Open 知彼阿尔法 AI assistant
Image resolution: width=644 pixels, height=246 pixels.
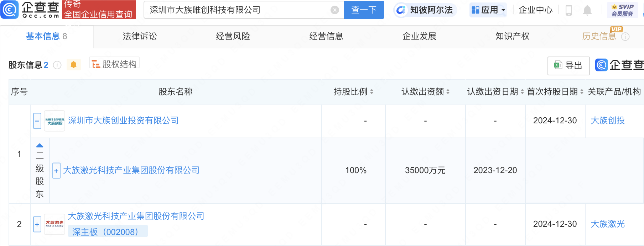coord(425,10)
